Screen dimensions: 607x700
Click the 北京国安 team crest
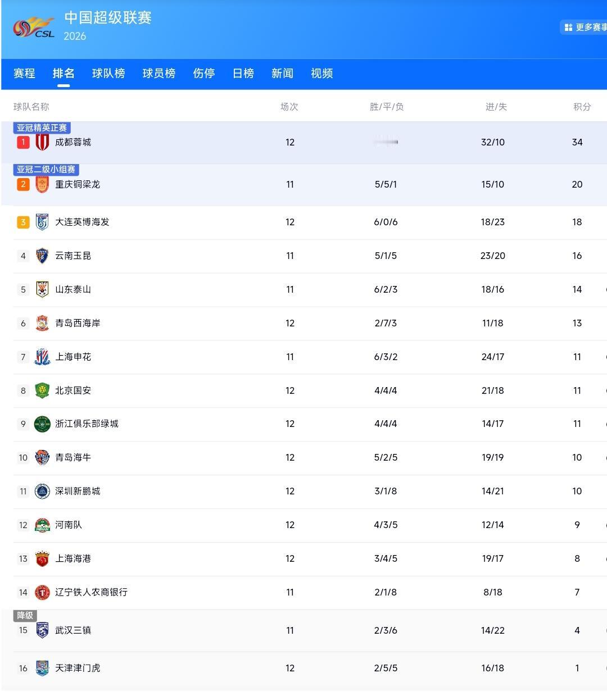[42, 390]
